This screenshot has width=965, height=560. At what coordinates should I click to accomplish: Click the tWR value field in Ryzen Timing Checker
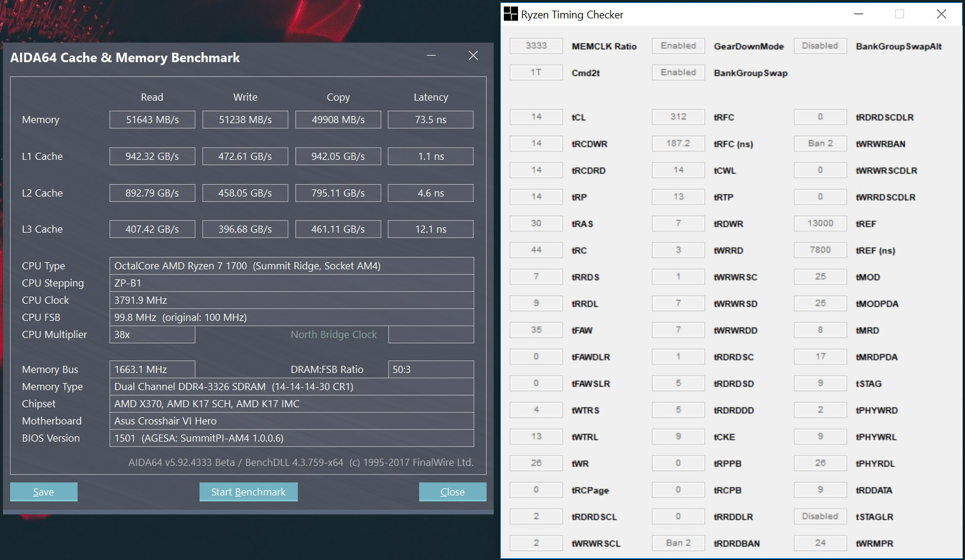[536, 463]
